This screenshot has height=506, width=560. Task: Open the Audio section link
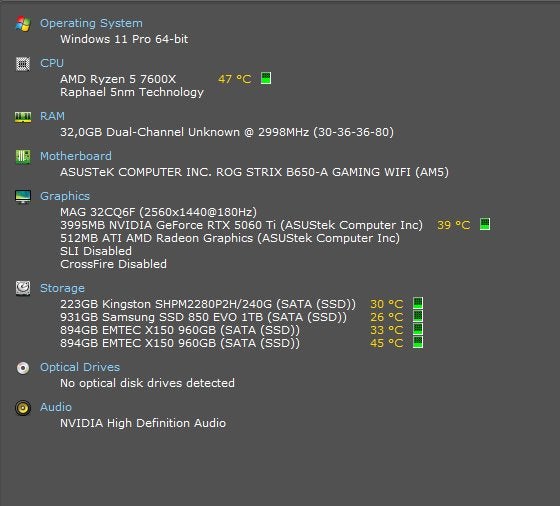(x=56, y=407)
